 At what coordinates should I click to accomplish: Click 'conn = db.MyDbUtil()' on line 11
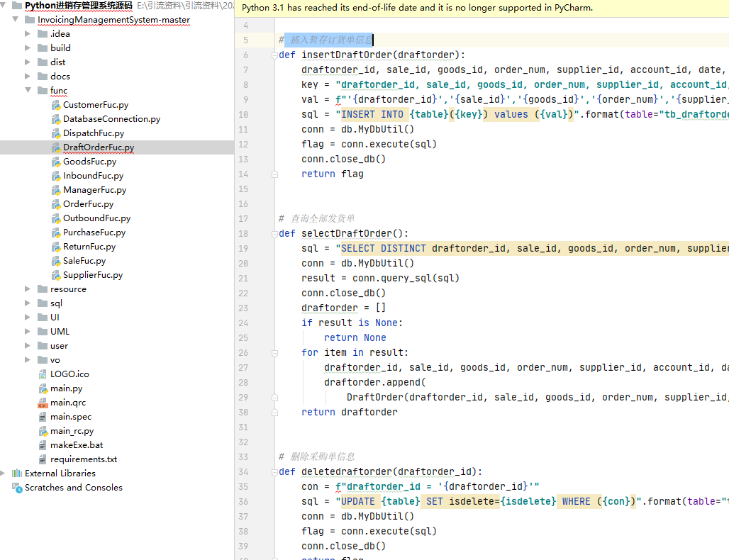(357, 129)
